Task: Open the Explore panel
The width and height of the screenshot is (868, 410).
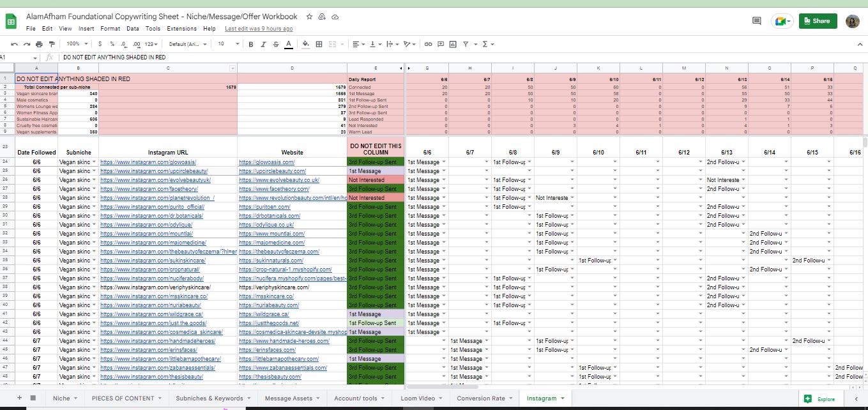Action: 820,399
